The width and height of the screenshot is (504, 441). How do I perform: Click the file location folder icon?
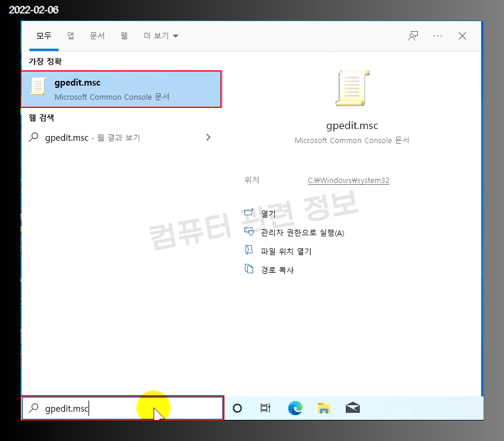pos(249,250)
